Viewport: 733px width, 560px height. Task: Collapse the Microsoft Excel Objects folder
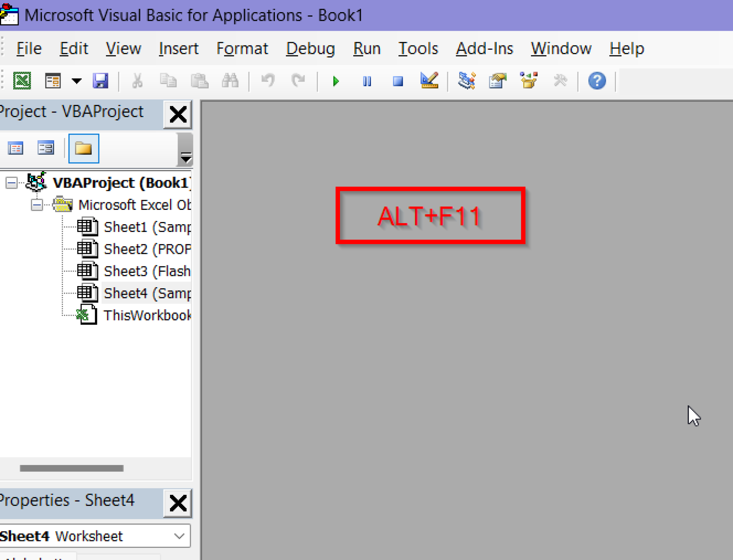(37, 204)
